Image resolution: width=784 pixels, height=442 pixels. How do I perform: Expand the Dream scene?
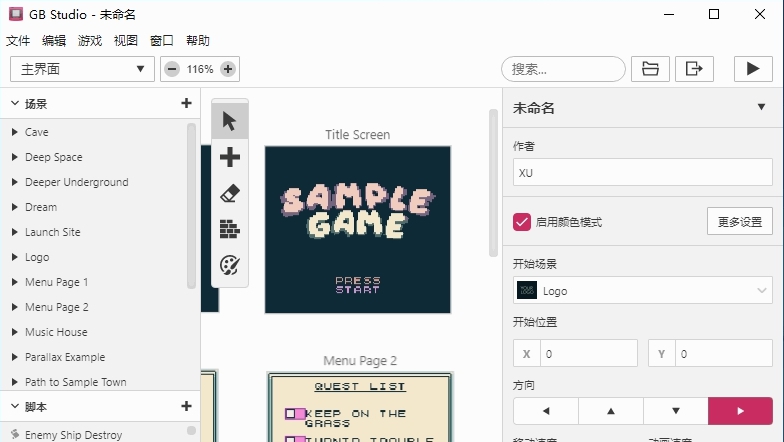(x=14, y=207)
